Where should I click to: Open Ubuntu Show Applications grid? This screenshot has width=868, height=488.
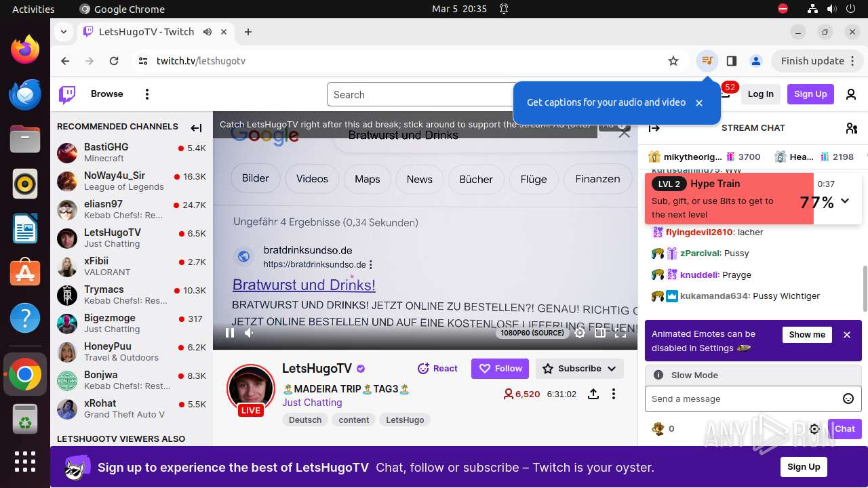[25, 462]
